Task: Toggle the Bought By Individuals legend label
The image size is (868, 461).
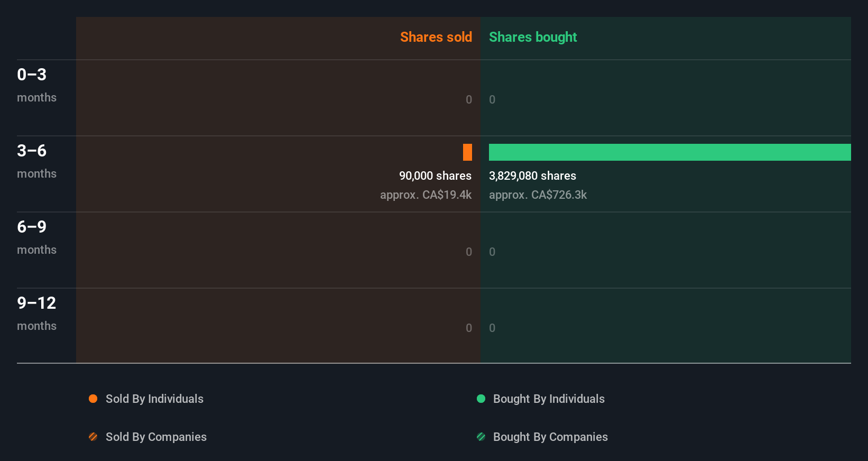Action: (x=549, y=399)
